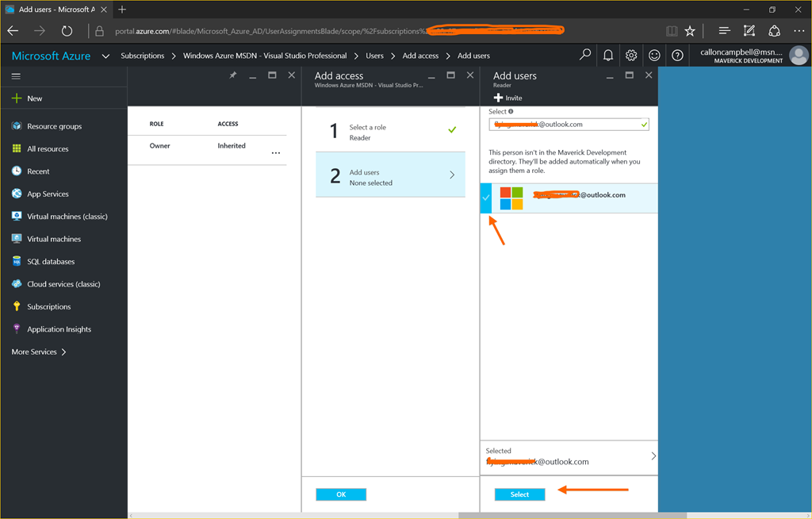Open SQL databases in the sidebar
812x519 pixels.
[x=51, y=262]
